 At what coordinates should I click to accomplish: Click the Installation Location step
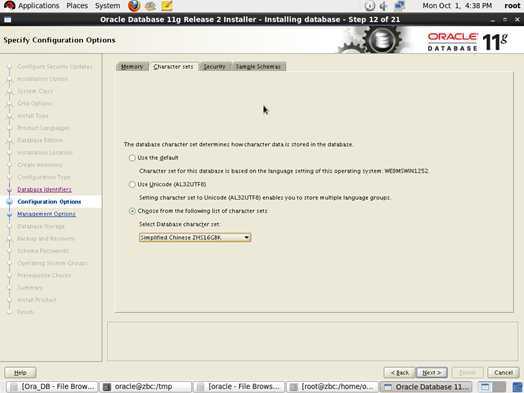click(x=44, y=153)
